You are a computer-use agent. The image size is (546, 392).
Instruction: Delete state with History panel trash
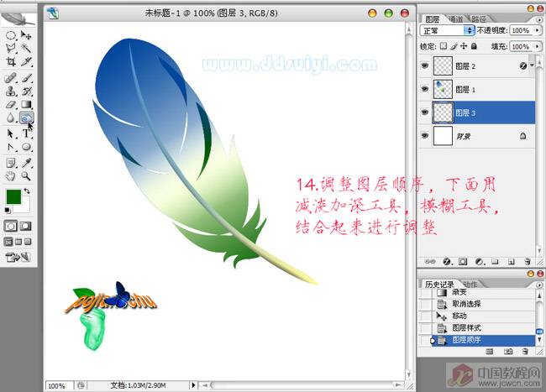[525, 352]
